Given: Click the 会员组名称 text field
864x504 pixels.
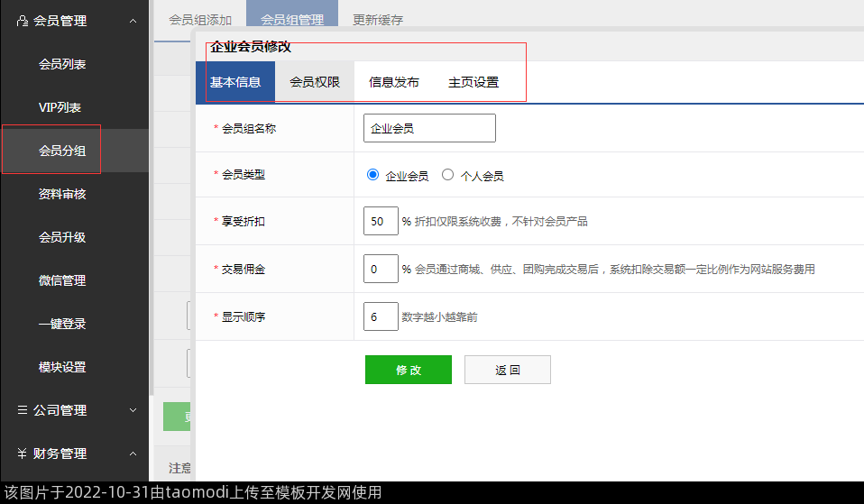Looking at the screenshot, I should coord(429,128).
